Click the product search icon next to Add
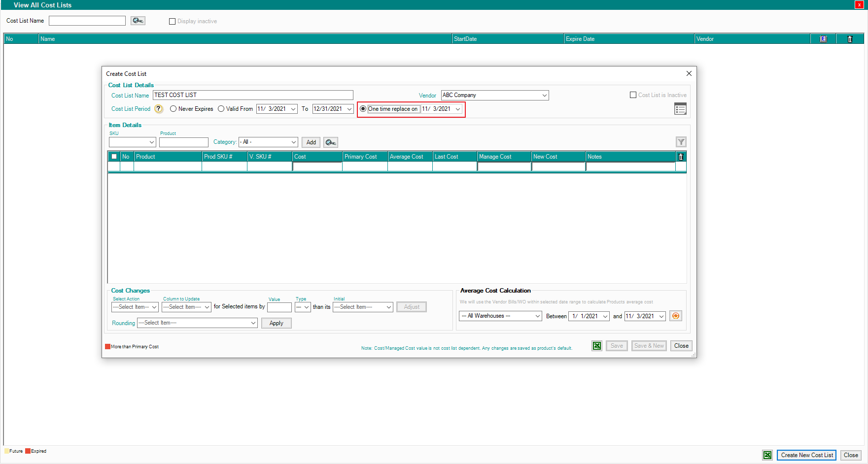 coord(330,142)
